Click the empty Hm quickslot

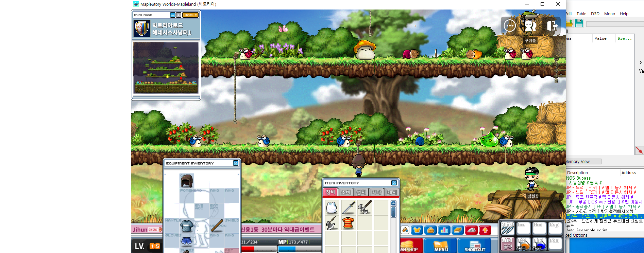pyautogui.click(x=539, y=229)
